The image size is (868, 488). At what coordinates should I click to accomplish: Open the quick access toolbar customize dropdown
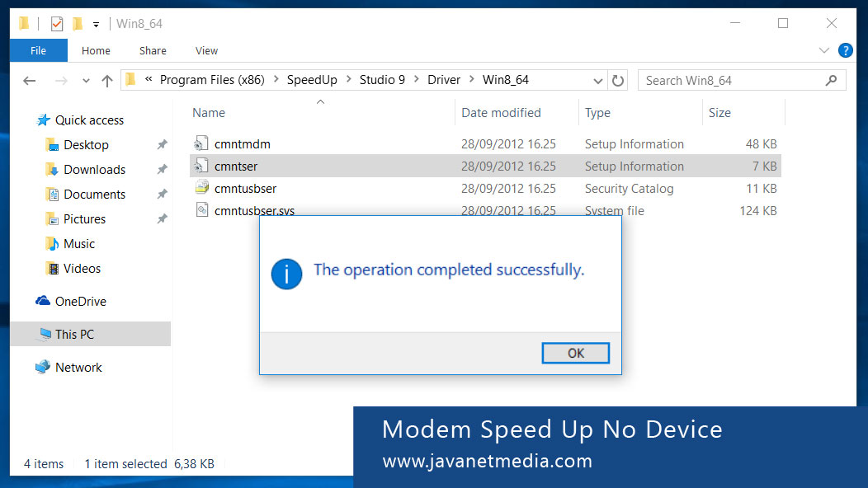[x=95, y=23]
